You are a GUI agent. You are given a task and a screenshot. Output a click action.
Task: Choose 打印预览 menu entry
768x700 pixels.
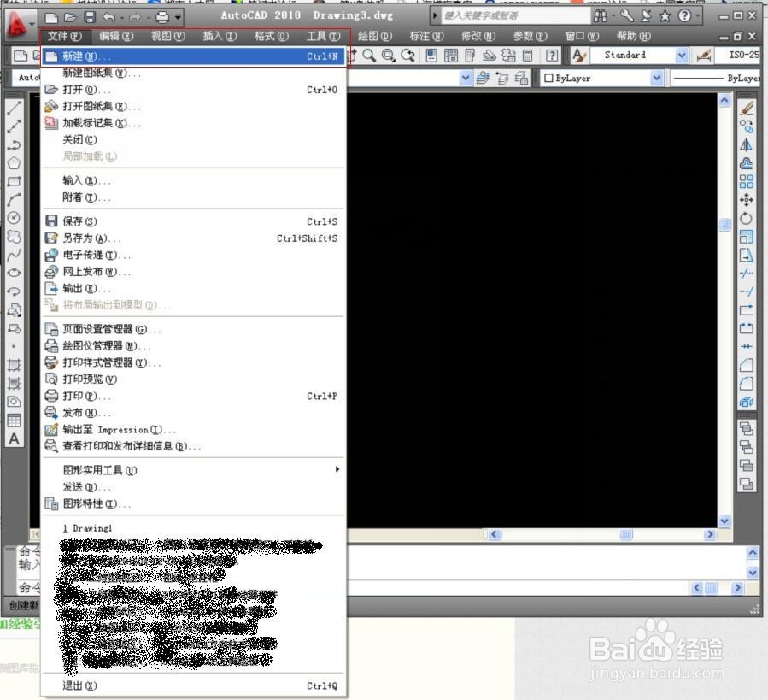(x=193, y=379)
